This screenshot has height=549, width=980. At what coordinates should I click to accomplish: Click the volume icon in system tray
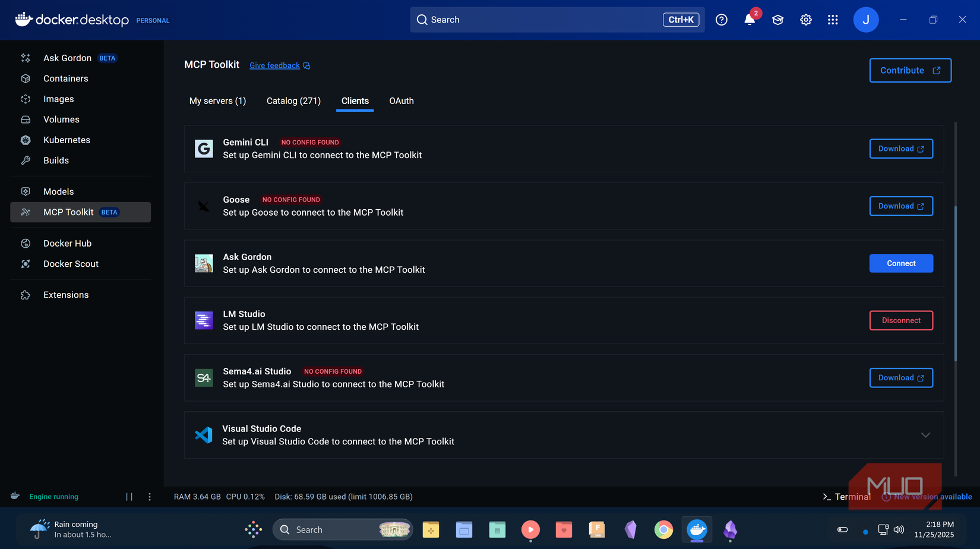pos(899,530)
